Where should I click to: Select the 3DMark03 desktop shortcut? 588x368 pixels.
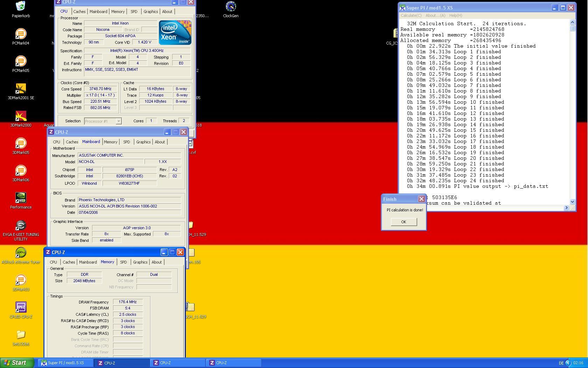point(21,280)
